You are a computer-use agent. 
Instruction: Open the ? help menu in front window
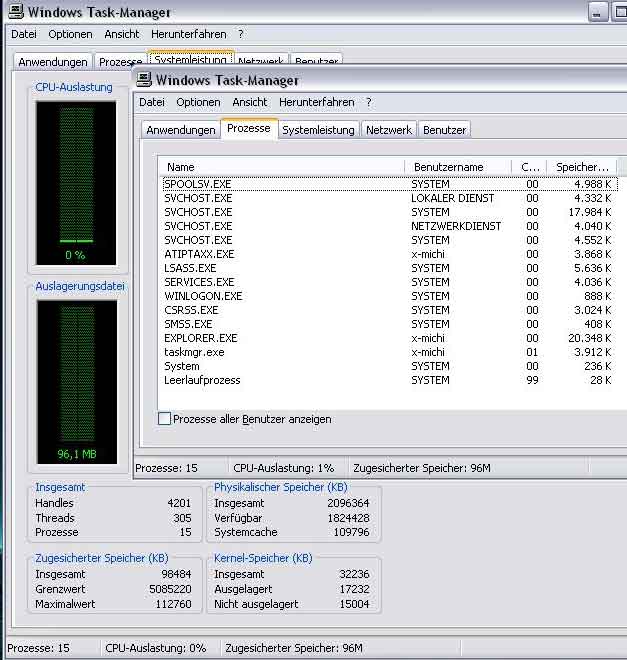pyautogui.click(x=369, y=102)
